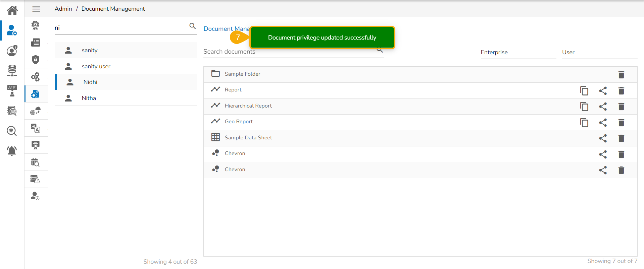
Task: Click the Sample Data Sheet grid icon
Action: (x=215, y=137)
